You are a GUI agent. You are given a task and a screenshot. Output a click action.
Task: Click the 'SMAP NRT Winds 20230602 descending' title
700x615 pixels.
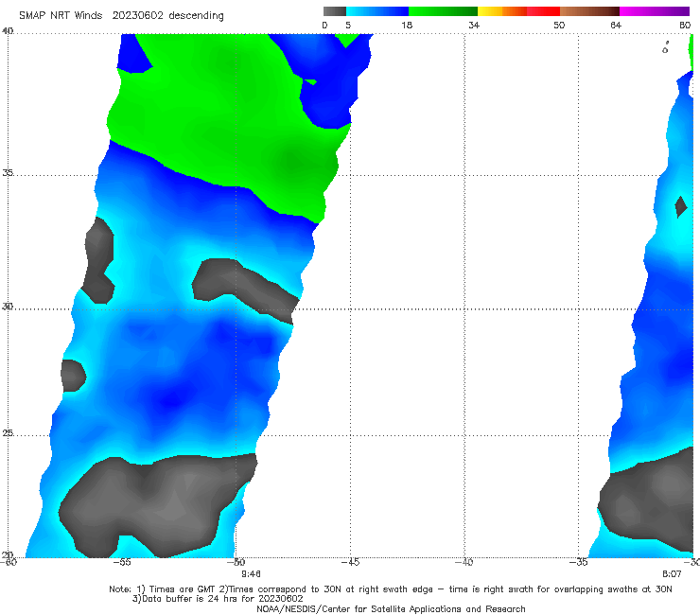click(x=121, y=15)
